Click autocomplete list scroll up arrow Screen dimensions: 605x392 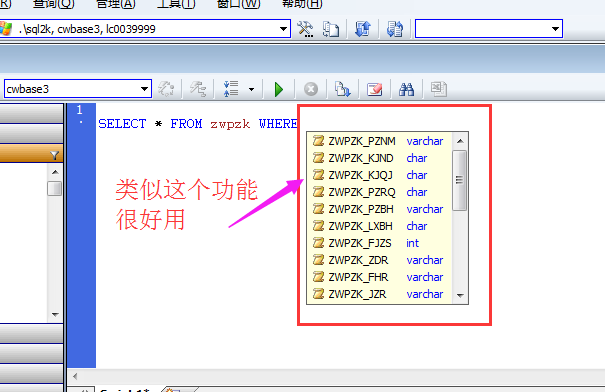460,141
